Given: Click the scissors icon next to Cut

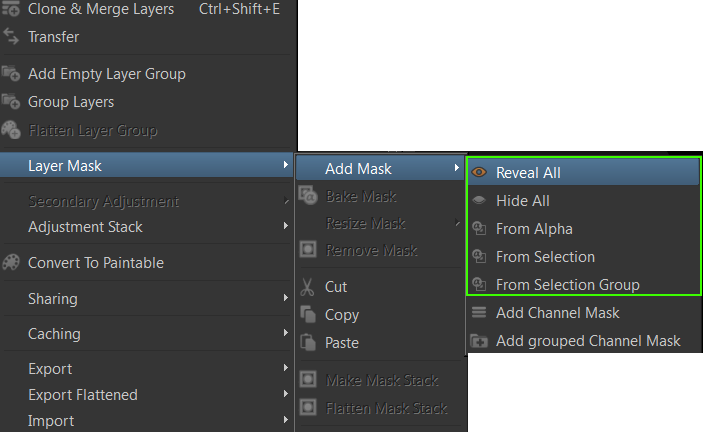Looking at the screenshot, I should pyautogui.click(x=308, y=287).
